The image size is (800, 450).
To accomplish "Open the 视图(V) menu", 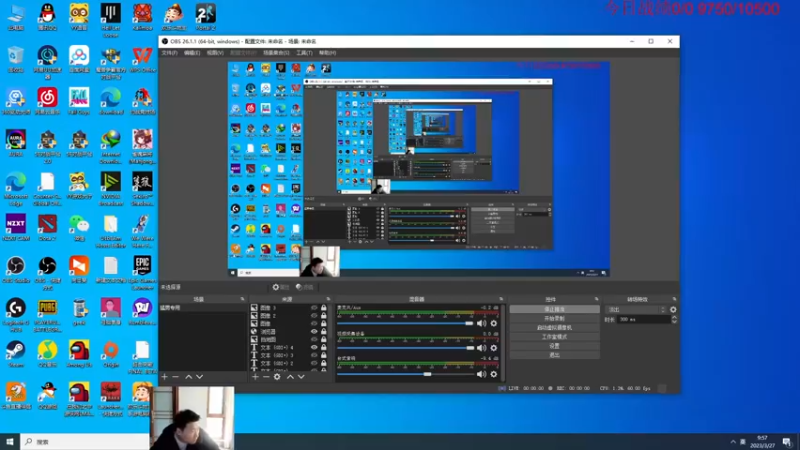I will pos(215,53).
